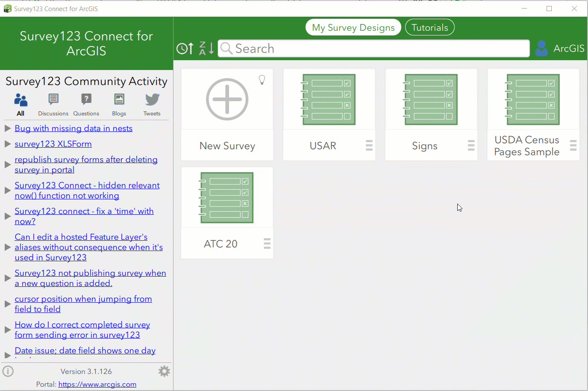Click the Survey123 Community Activity heading
Viewport: 588px width, 391px height.
click(x=86, y=81)
